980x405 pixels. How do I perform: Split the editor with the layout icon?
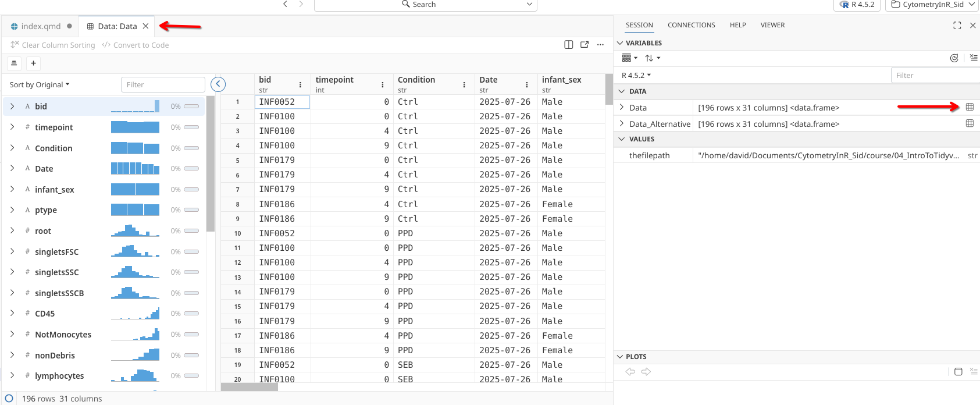click(x=568, y=45)
